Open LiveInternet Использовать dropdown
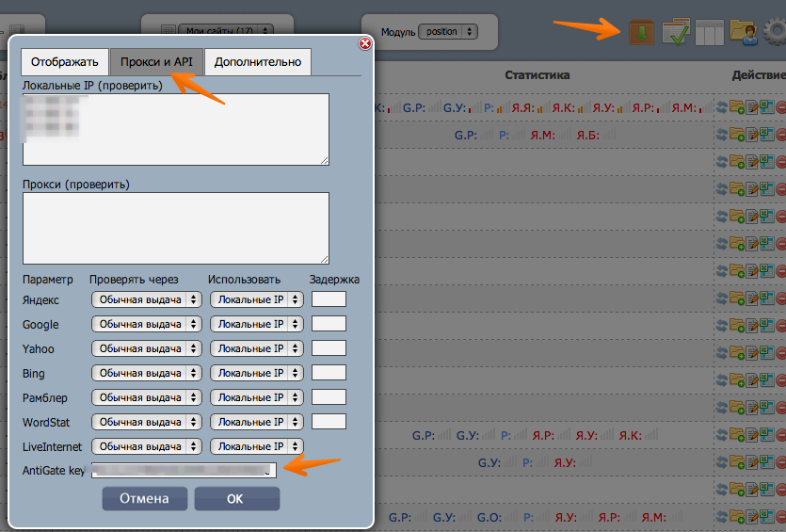786x532 pixels. tap(257, 446)
